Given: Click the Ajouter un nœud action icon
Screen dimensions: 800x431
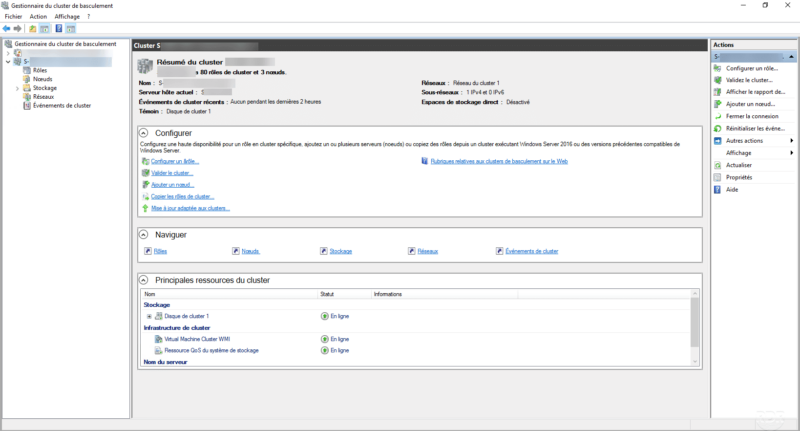Looking at the screenshot, I should click(717, 104).
